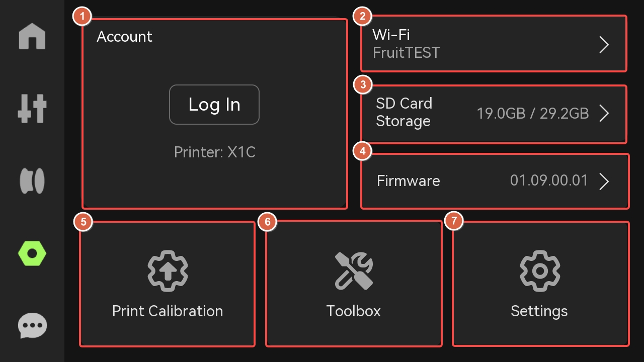This screenshot has width=644, height=362.
Task: Tap the FruitTEST network name
Action: [406, 52]
